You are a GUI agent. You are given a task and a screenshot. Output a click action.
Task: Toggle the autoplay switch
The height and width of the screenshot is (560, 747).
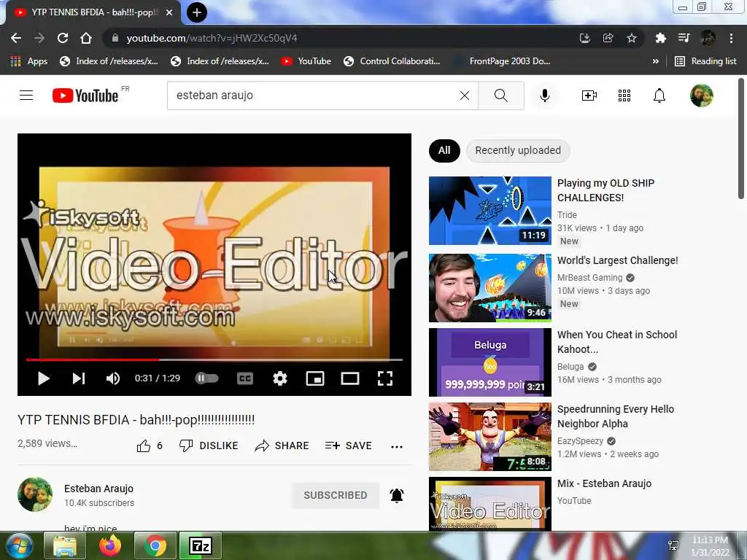coord(206,378)
